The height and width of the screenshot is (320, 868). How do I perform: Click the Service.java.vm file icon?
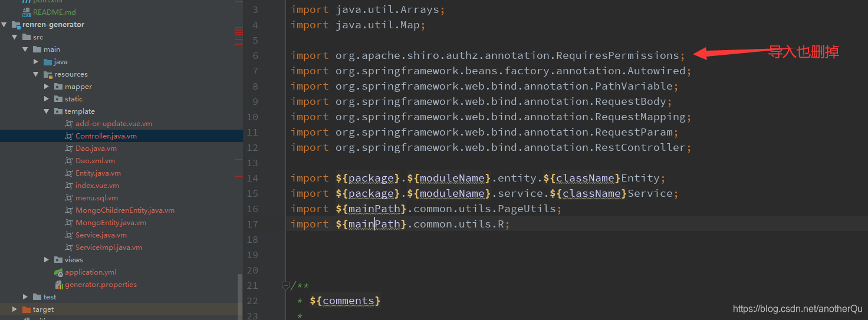[69, 235]
